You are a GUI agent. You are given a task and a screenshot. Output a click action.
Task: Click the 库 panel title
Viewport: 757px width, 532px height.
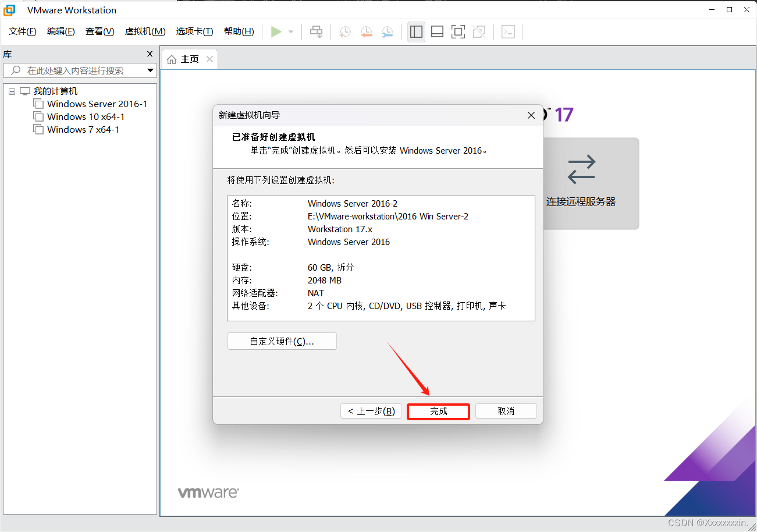[7, 54]
